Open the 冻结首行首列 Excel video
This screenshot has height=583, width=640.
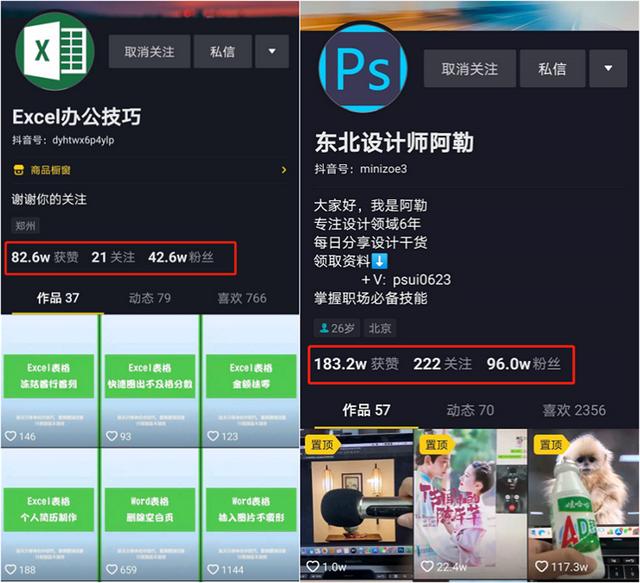pos(49,381)
